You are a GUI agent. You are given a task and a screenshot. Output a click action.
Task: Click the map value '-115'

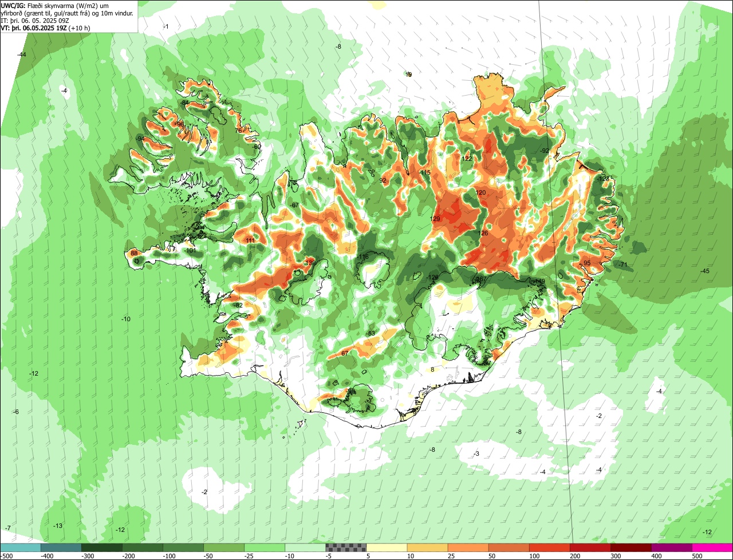pyautogui.click(x=424, y=172)
